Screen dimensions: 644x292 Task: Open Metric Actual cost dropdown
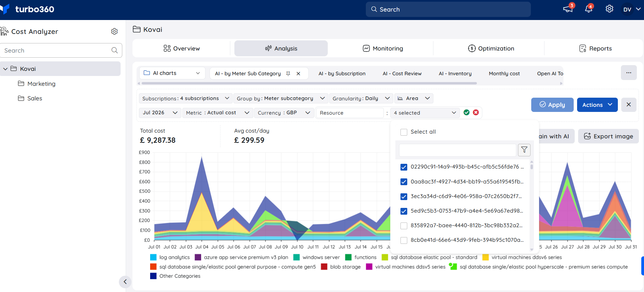[218, 113]
